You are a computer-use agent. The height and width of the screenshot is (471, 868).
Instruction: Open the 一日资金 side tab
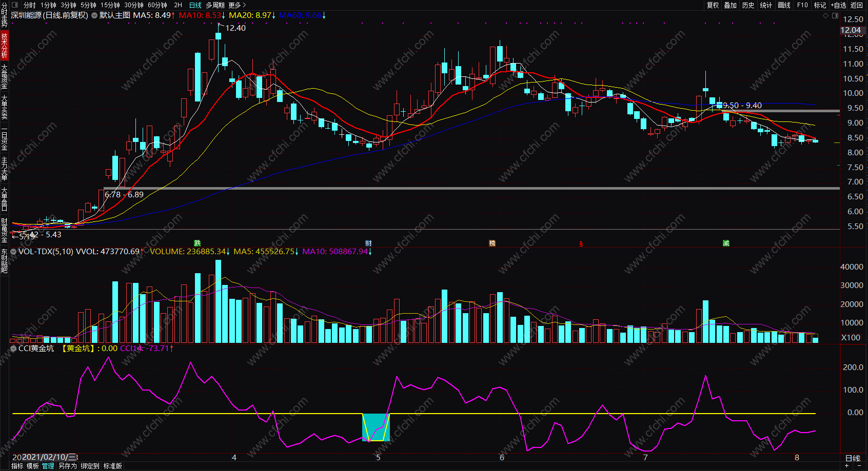4,138
